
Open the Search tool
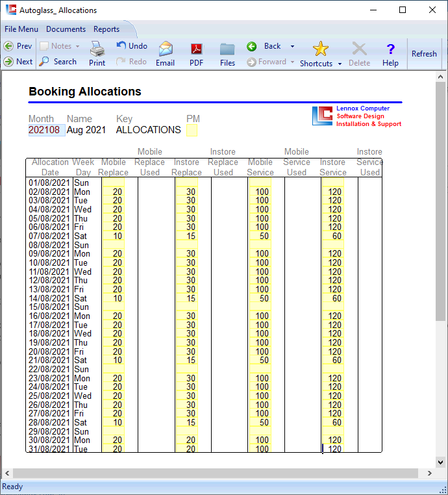click(x=58, y=62)
